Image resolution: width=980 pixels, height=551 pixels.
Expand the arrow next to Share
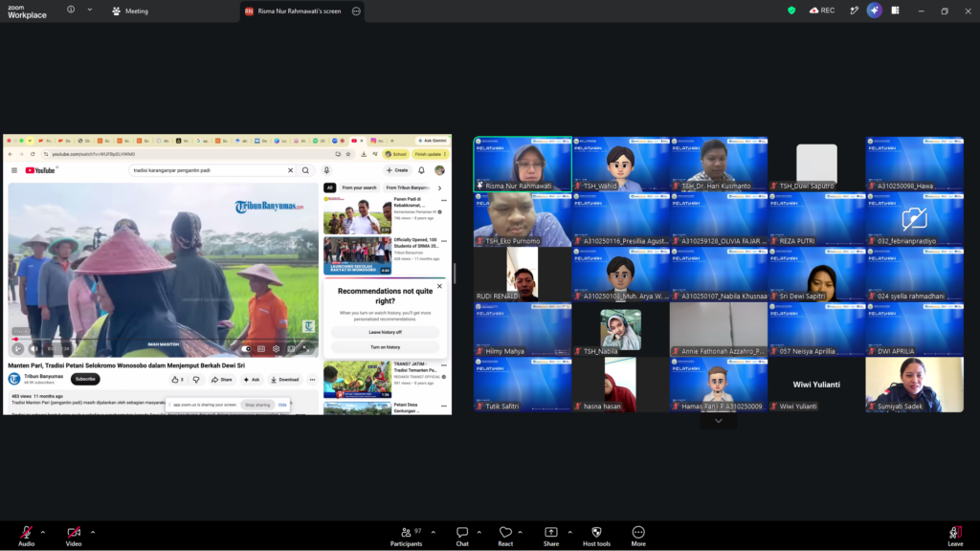(570, 532)
